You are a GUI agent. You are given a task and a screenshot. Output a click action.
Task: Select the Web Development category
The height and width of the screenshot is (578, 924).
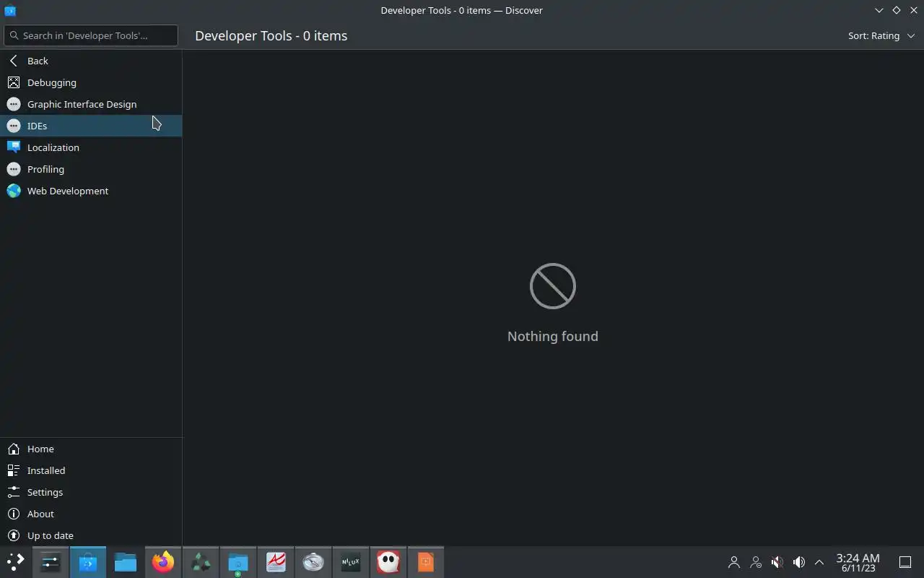[x=91, y=191]
